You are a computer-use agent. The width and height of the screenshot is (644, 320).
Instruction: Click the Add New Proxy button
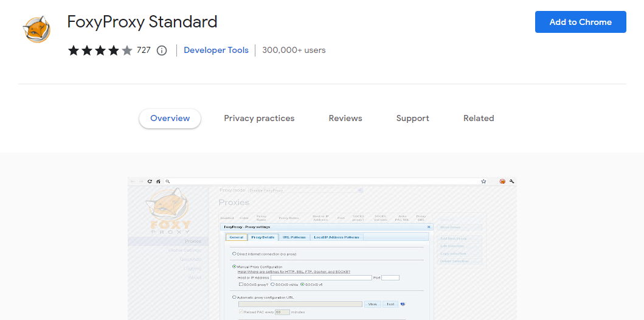(x=460, y=238)
